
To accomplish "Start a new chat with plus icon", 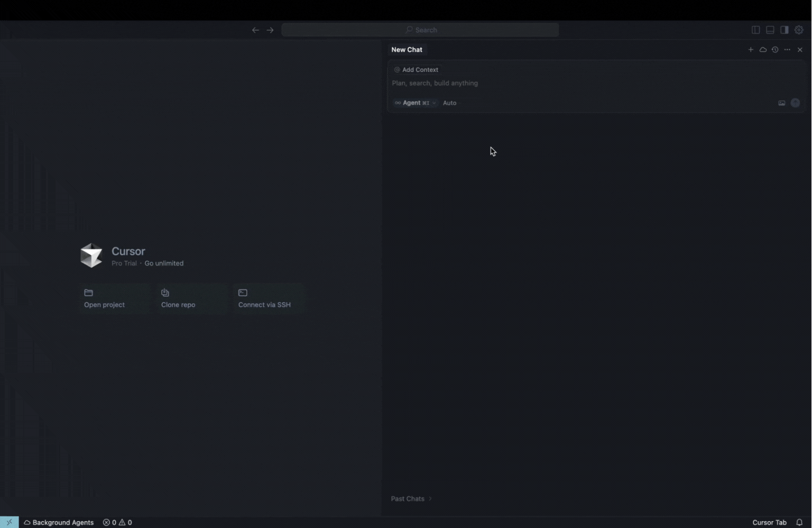I will pos(751,50).
